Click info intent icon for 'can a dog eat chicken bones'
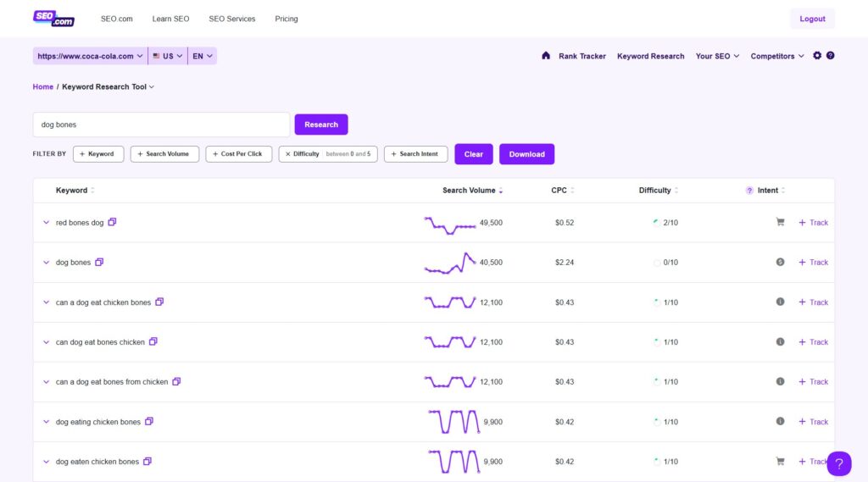868x482 pixels. coord(780,302)
